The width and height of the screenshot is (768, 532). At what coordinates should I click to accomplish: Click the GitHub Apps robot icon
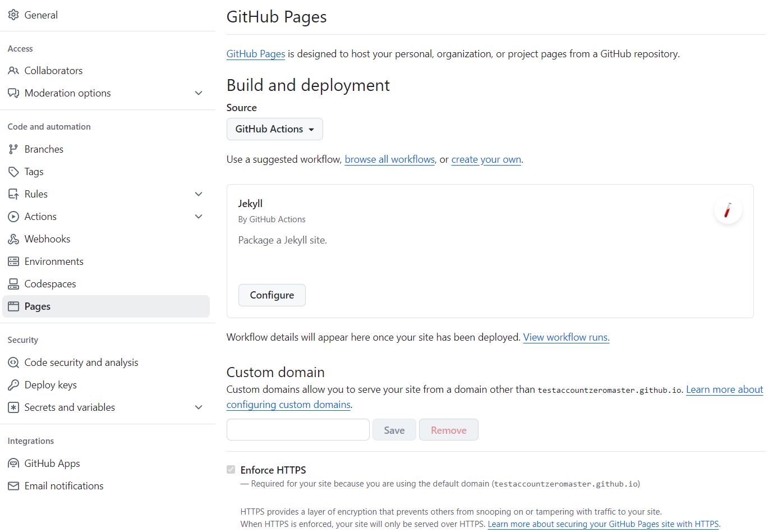coord(13,464)
